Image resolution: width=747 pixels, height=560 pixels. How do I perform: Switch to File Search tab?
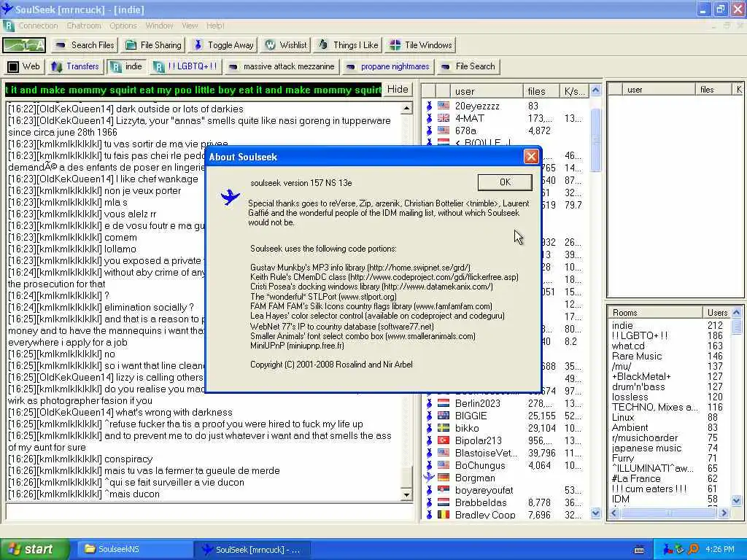point(468,66)
